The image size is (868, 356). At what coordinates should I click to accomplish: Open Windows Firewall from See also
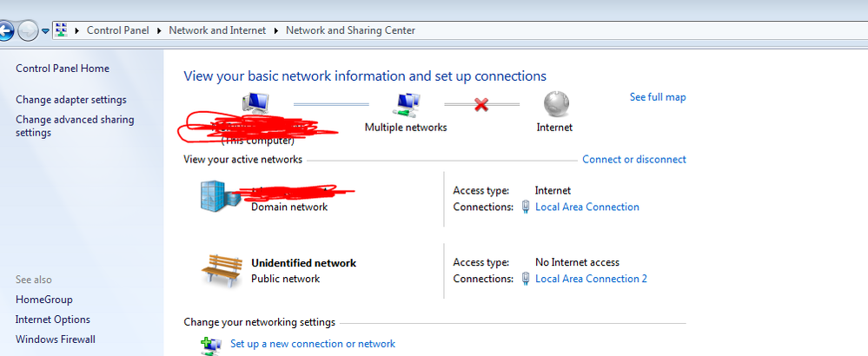coord(56,340)
